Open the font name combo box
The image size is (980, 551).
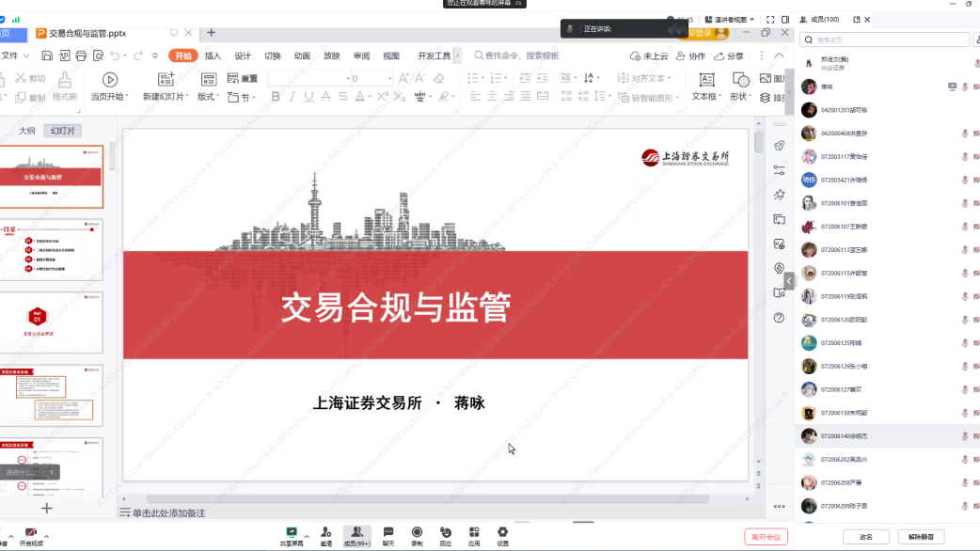pyautogui.click(x=309, y=78)
